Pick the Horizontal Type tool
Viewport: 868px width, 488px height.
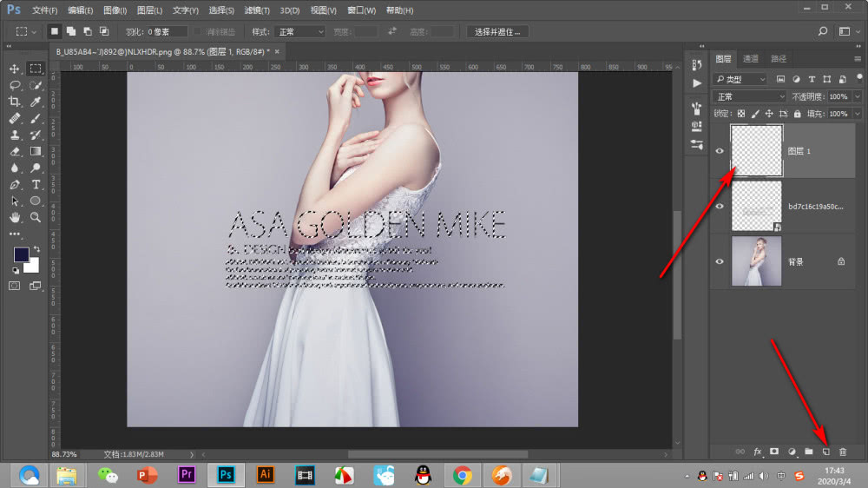(36, 185)
